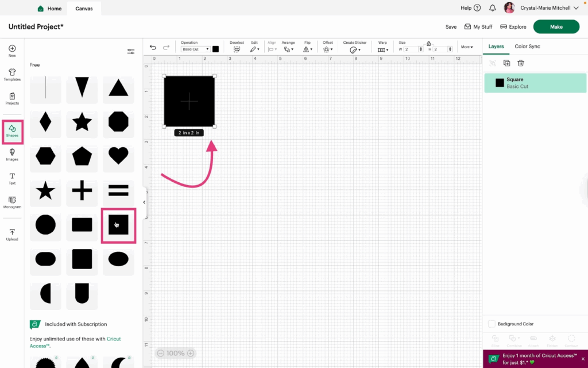Click the black color swatch beside Operation
The image size is (588, 368).
click(x=215, y=49)
